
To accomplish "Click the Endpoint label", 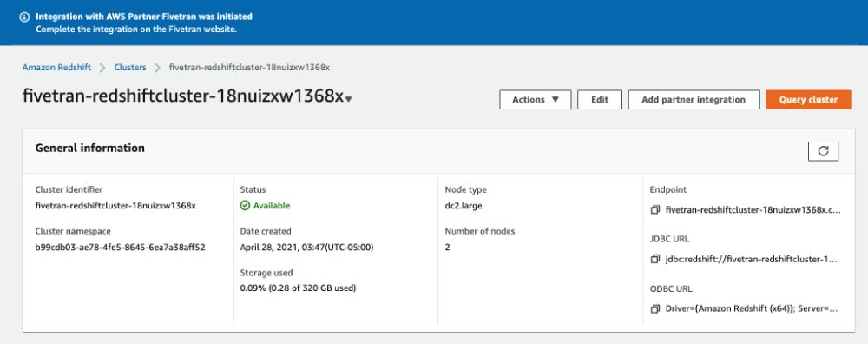I will coord(668,189).
